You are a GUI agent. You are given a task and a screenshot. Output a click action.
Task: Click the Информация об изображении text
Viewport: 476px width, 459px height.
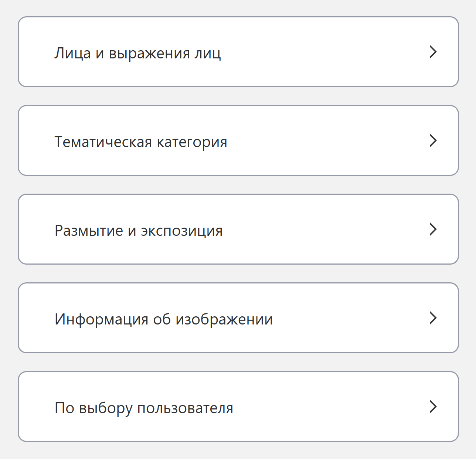(163, 319)
